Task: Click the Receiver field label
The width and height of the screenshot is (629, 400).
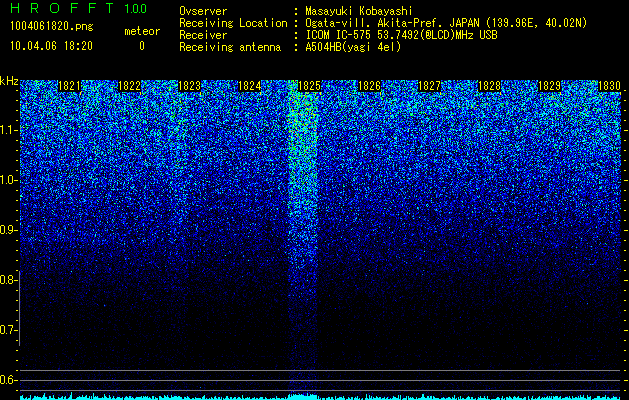Action: coord(203,35)
